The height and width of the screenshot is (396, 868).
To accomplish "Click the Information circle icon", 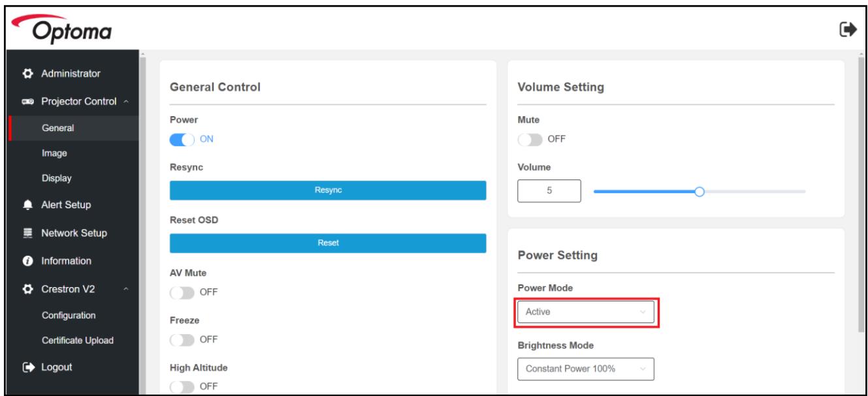I will click(29, 261).
